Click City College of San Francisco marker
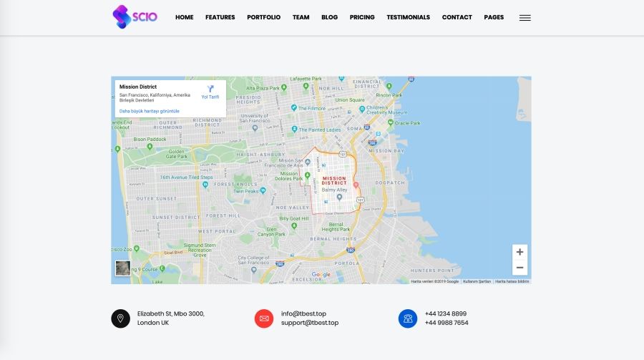Screen dimensions: 644x360 pos(253,270)
